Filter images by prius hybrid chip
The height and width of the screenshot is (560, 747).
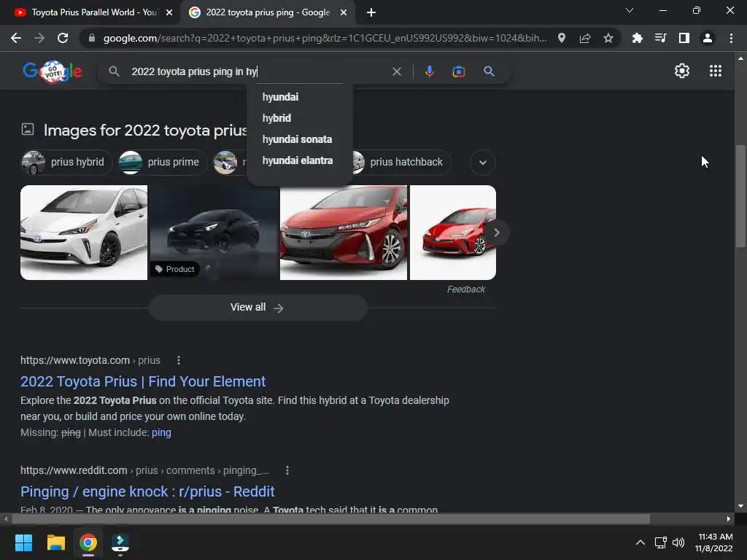(66, 163)
